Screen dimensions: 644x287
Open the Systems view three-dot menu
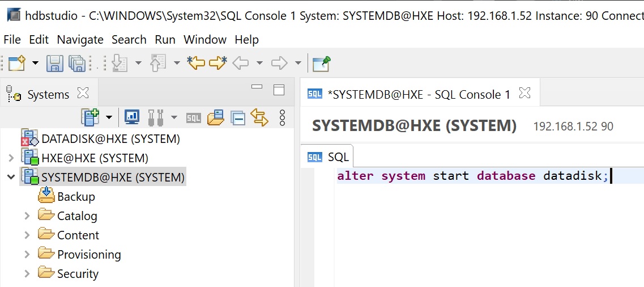[282, 117]
